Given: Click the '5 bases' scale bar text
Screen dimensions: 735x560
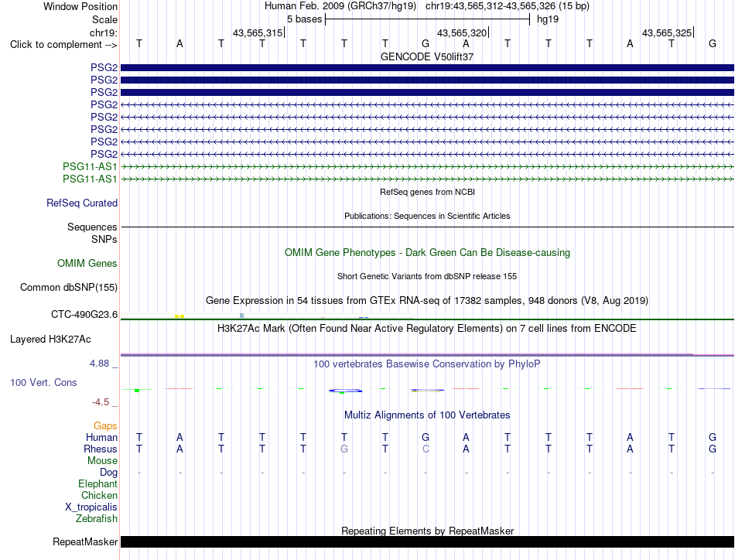Looking at the screenshot, I should 305,19.
